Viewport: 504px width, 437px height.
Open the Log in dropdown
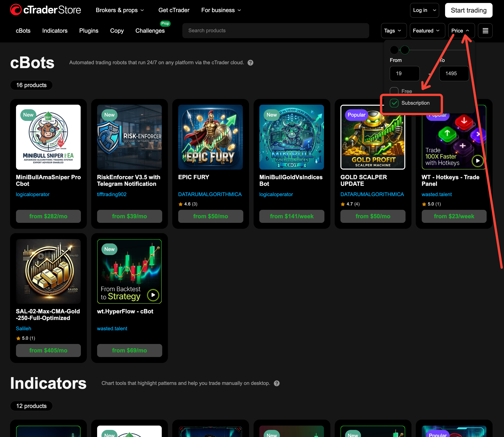[424, 10]
